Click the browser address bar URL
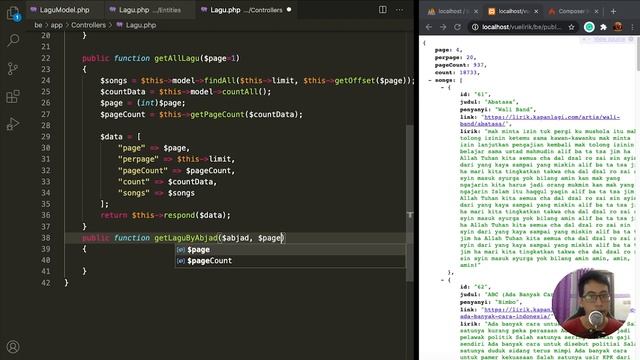 pyautogui.click(x=522, y=27)
